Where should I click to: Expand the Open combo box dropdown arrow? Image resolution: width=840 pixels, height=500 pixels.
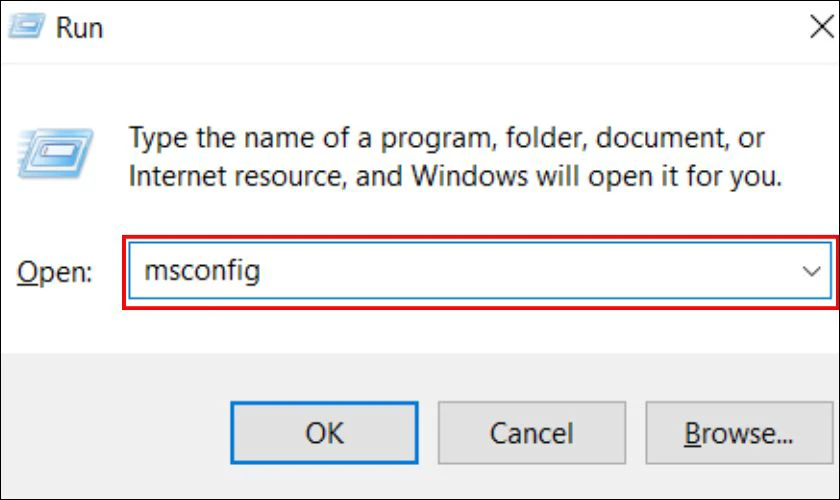coord(812,272)
